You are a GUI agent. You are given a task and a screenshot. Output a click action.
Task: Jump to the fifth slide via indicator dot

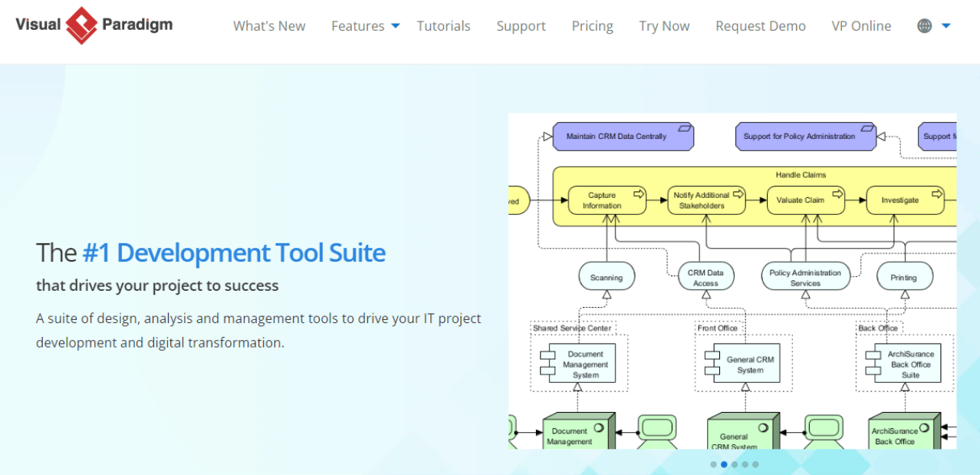click(756, 464)
